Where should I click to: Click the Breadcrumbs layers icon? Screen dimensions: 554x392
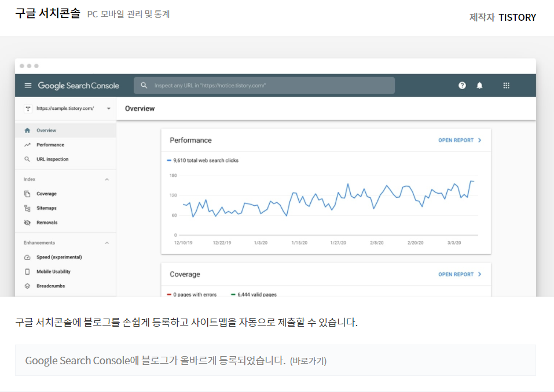point(27,286)
